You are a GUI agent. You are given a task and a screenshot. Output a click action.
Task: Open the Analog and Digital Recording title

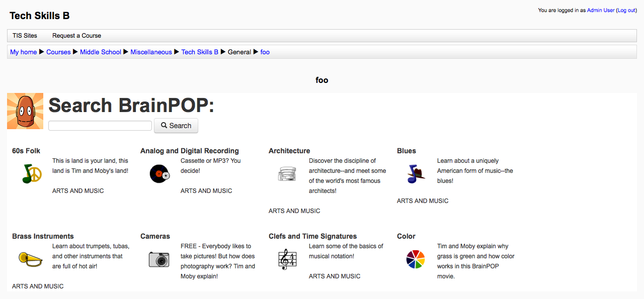(190, 151)
